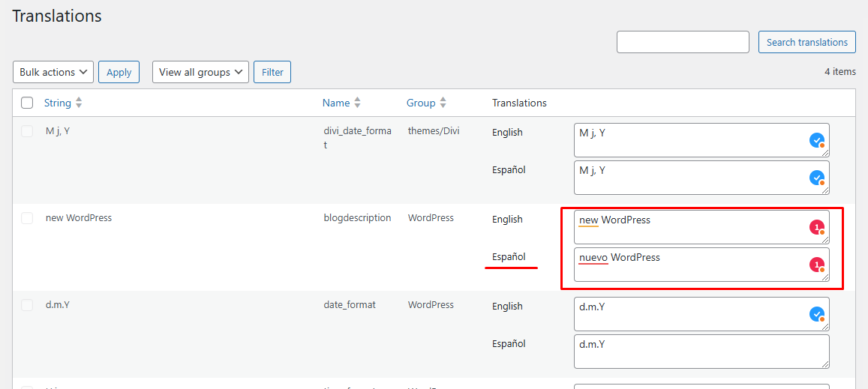Check the d.m.Y row checkbox
This screenshot has width=868, height=389.
click(x=26, y=305)
